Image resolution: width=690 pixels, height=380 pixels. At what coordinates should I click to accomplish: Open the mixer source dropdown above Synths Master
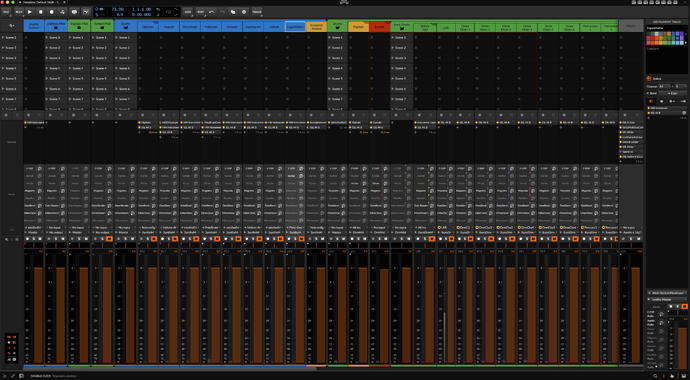point(666,292)
